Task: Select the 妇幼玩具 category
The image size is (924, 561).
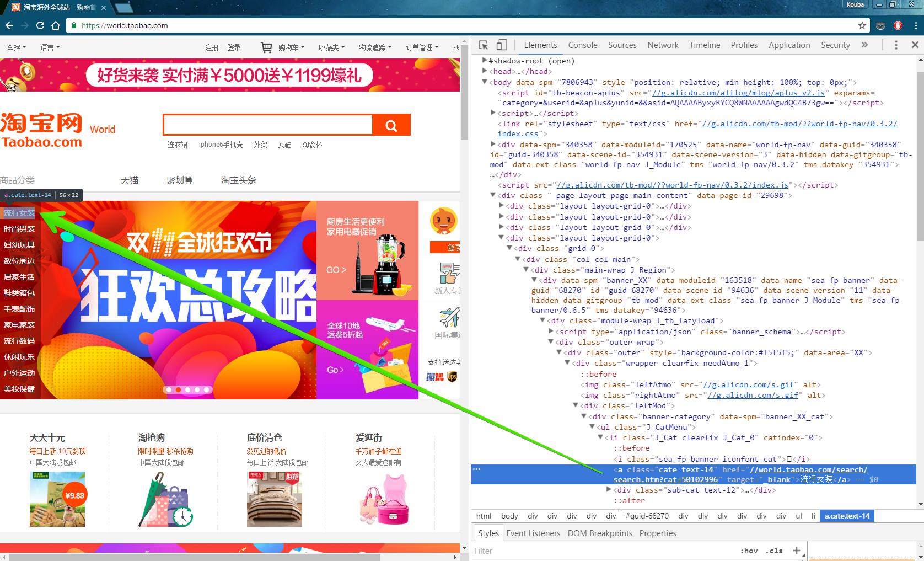Action: pos(19,245)
